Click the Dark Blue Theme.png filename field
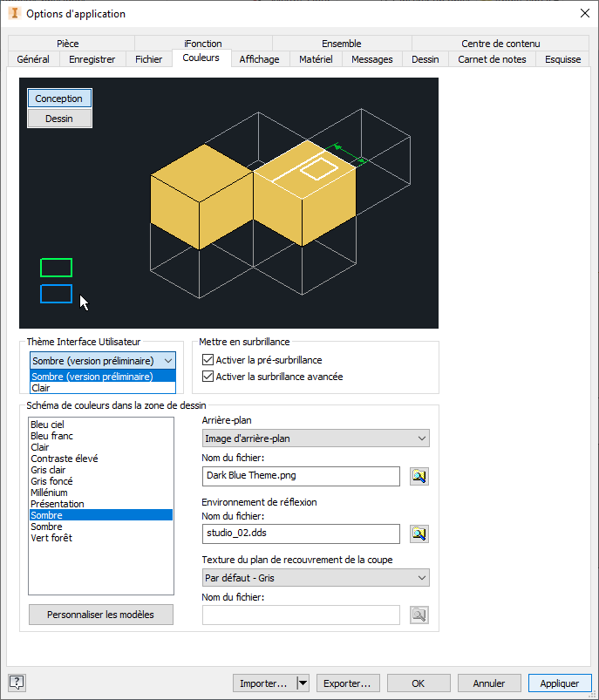Image resolution: width=599 pixels, height=700 pixels. click(x=301, y=476)
